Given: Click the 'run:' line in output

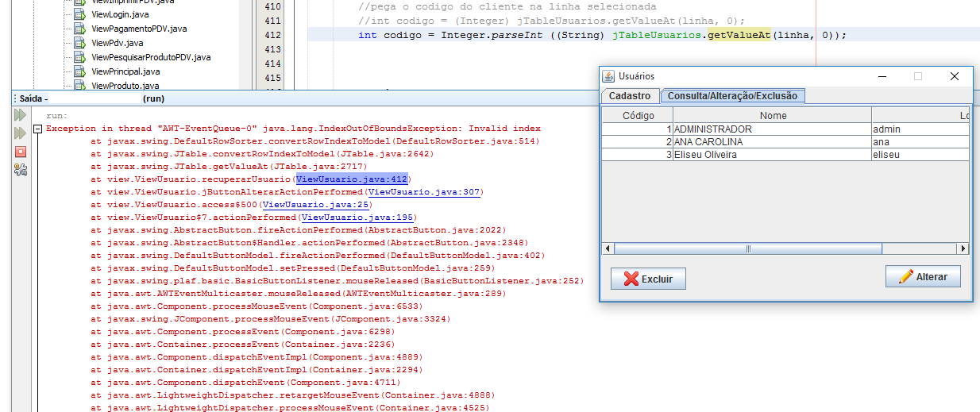Looking at the screenshot, I should point(56,116).
